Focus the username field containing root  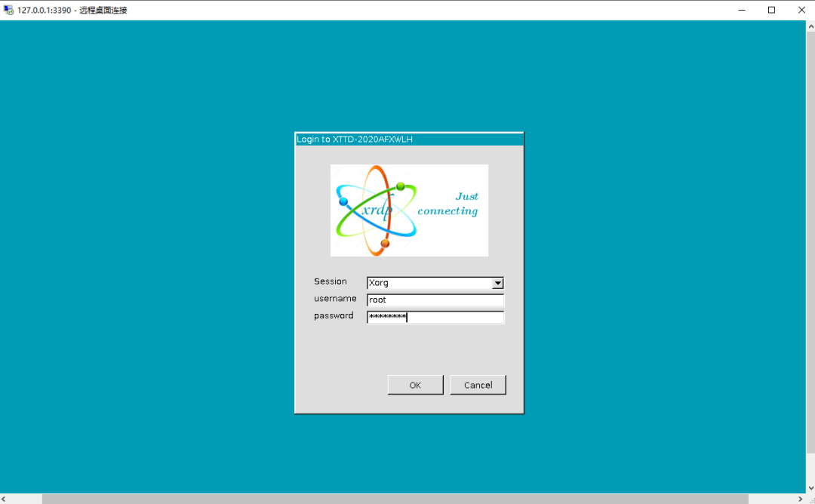click(435, 300)
